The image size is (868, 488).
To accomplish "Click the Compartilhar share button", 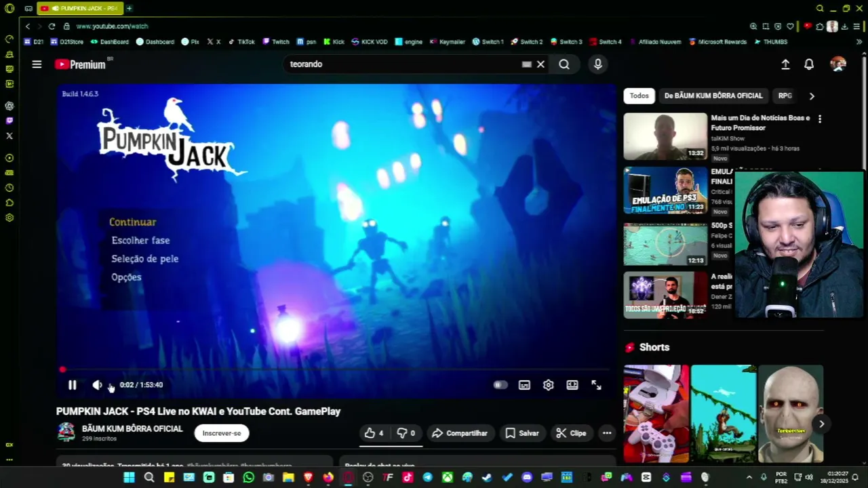I will coord(460,433).
